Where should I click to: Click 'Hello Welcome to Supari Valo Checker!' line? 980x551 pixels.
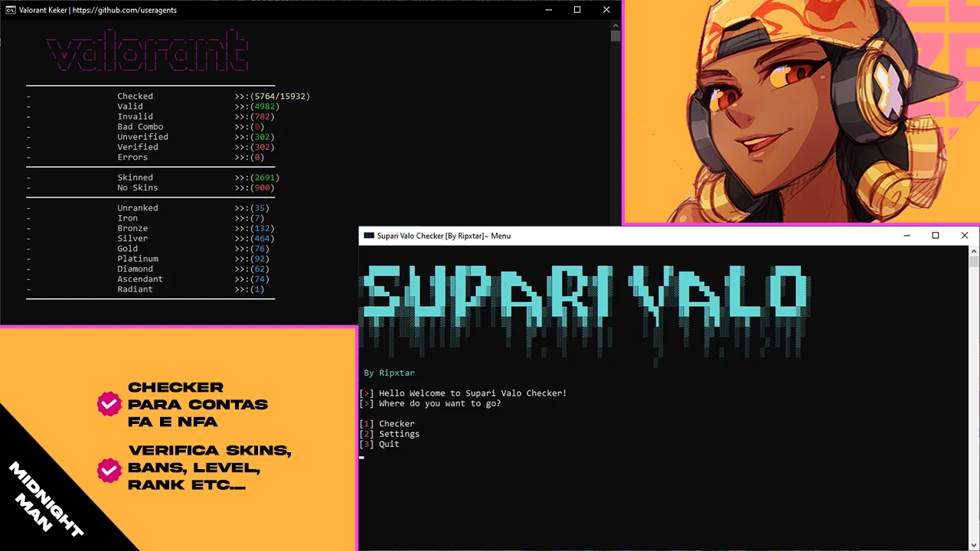473,393
